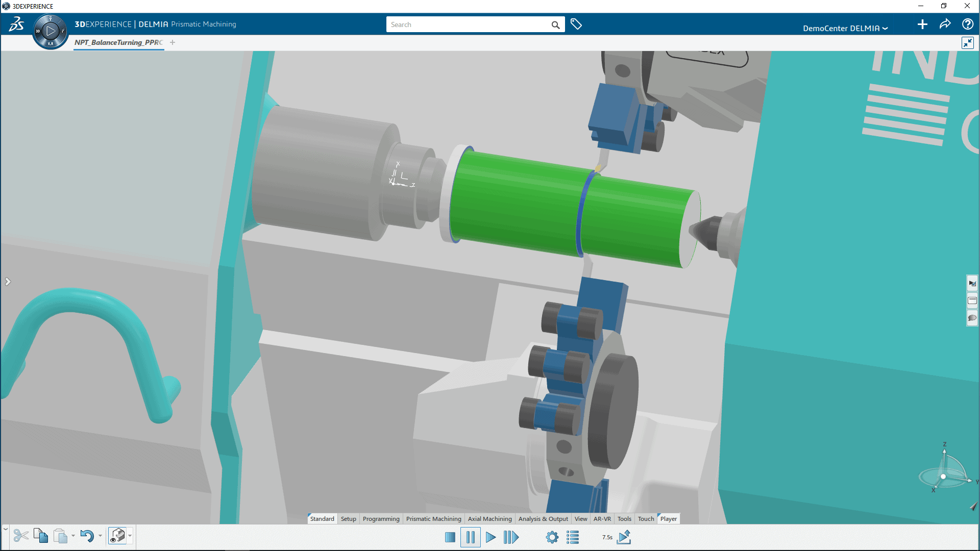The image size is (980, 551).
Task: Click the 7.5s export simulation icon
Action: [624, 537]
